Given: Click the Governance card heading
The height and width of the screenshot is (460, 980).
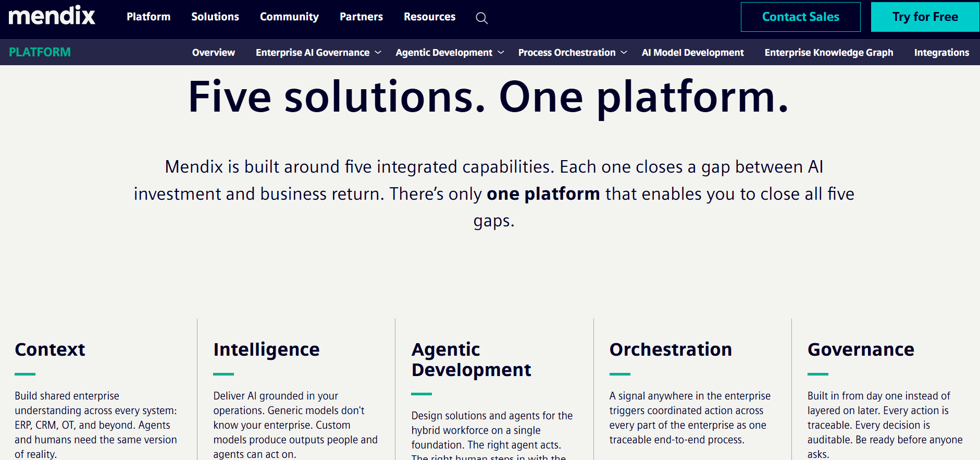Looking at the screenshot, I should point(861,349).
